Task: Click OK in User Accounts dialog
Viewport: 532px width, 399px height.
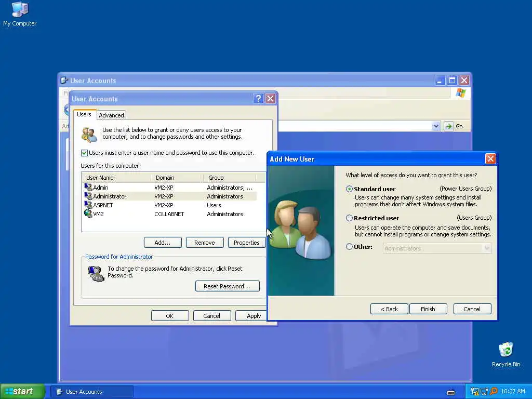Action: 170,315
